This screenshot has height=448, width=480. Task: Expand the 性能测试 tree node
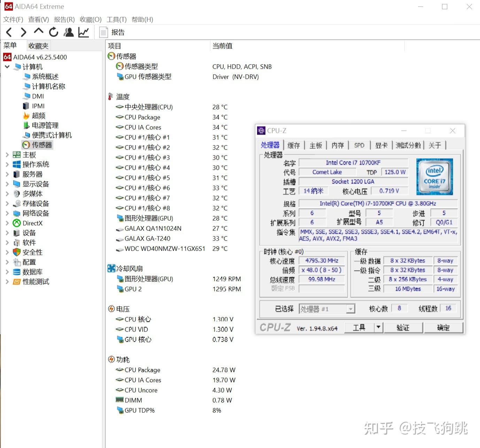point(7,282)
